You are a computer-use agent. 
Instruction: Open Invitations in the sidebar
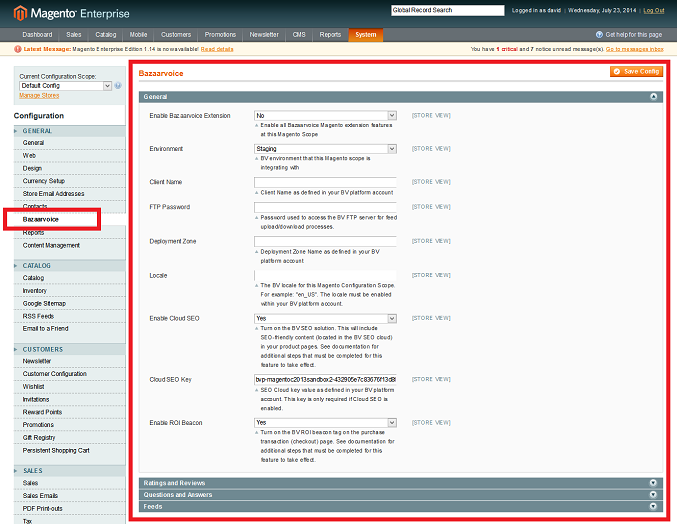(36, 399)
